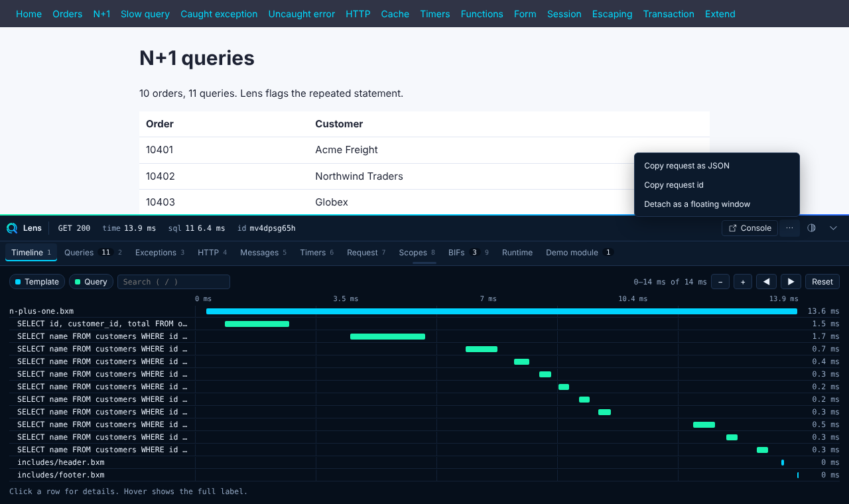Select the Timeline tab
Image resolution: width=849 pixels, height=504 pixels.
click(31, 253)
